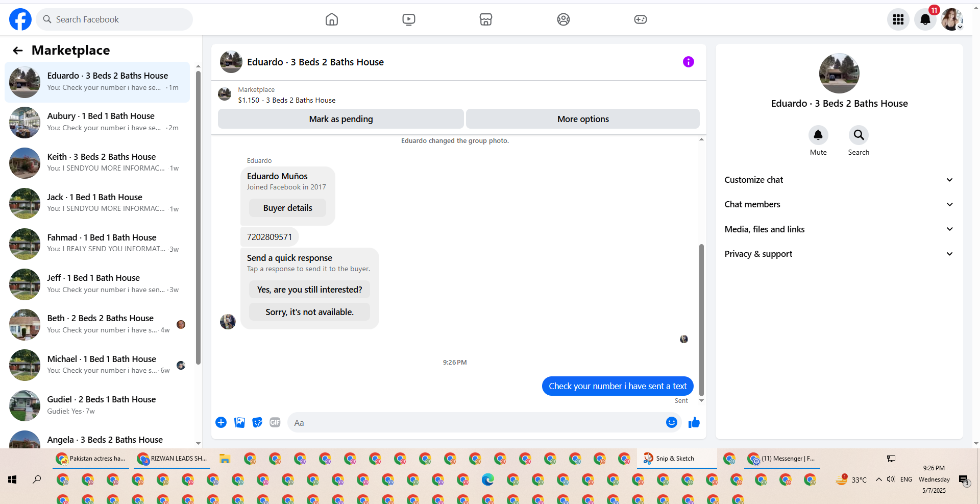
Task: Click the Facebook logo
Action: [20, 19]
